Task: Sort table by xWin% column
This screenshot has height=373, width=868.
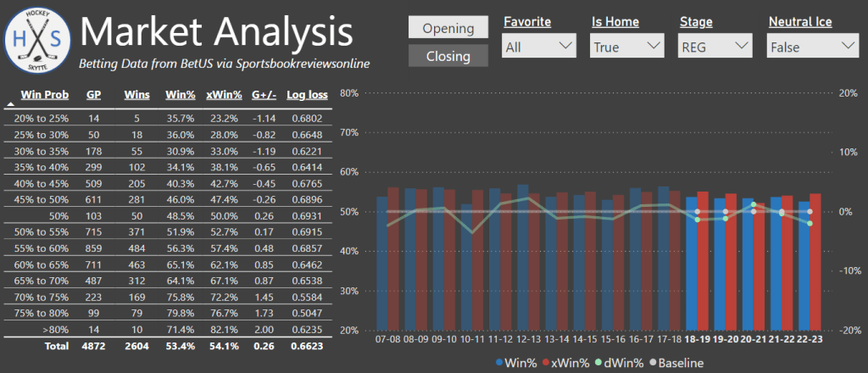Action: (225, 95)
